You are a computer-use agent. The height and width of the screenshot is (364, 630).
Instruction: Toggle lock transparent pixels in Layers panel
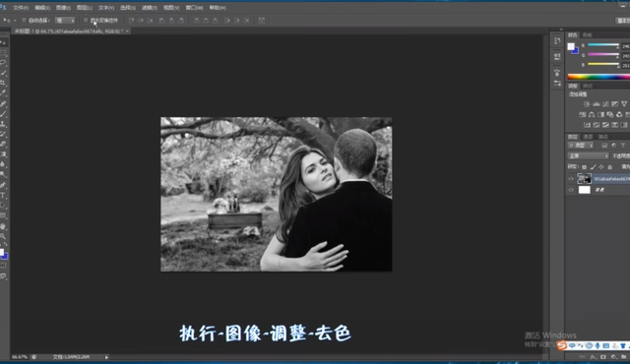[x=584, y=167]
